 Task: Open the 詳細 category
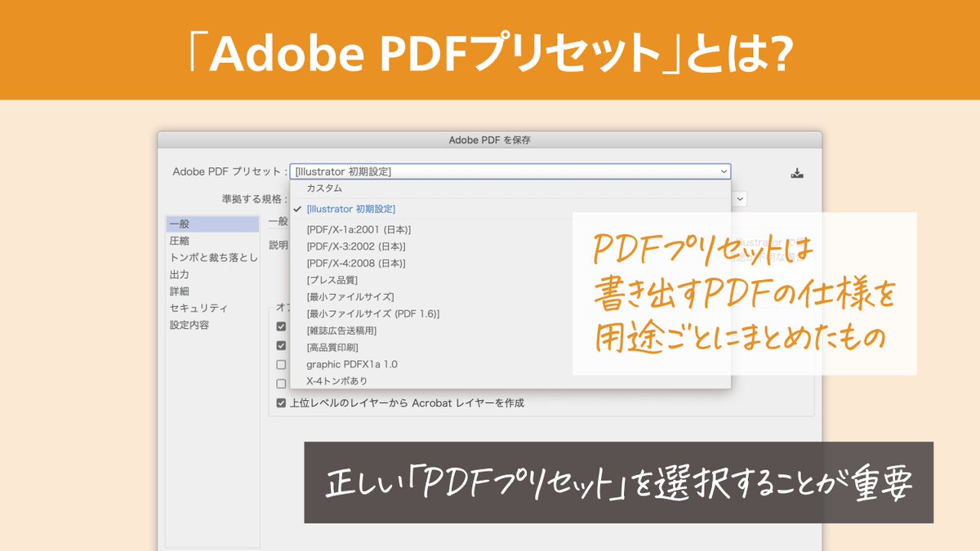click(212, 291)
